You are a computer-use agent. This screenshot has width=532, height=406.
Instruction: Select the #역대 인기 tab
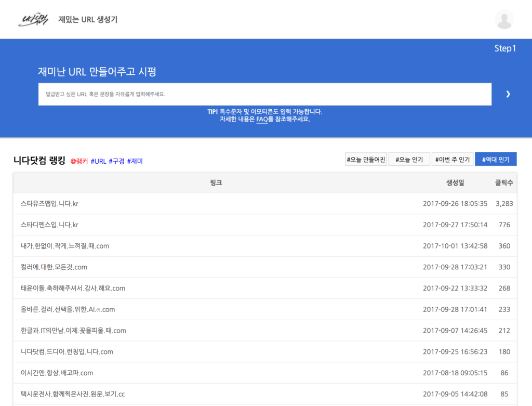(496, 160)
